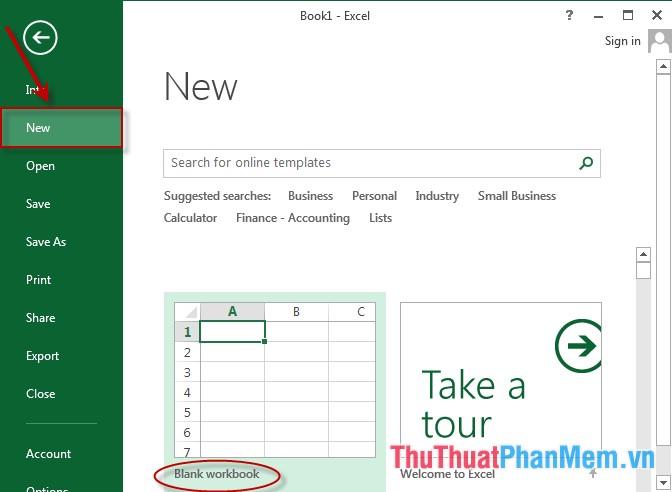Minimize the Excel window
Screen dimensions: 672x492
(598, 16)
